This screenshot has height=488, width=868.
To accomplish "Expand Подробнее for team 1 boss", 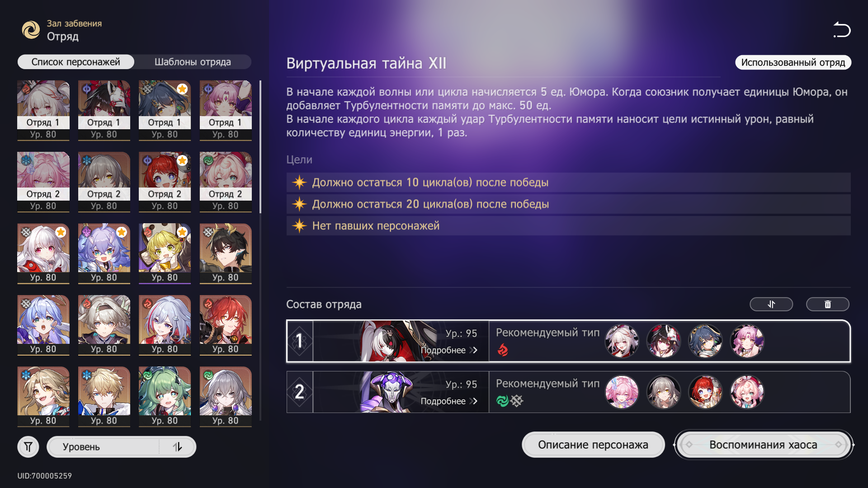I will pos(449,350).
